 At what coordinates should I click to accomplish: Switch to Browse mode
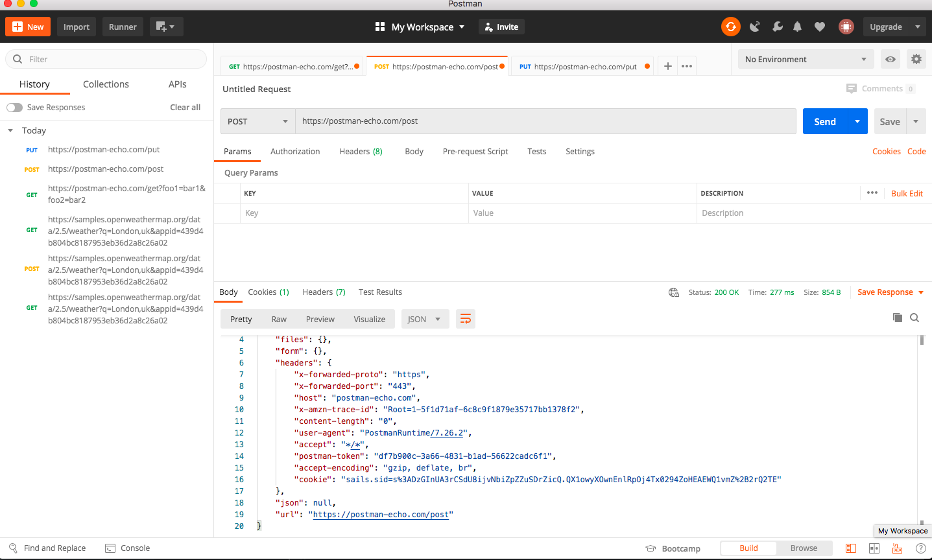click(x=804, y=548)
